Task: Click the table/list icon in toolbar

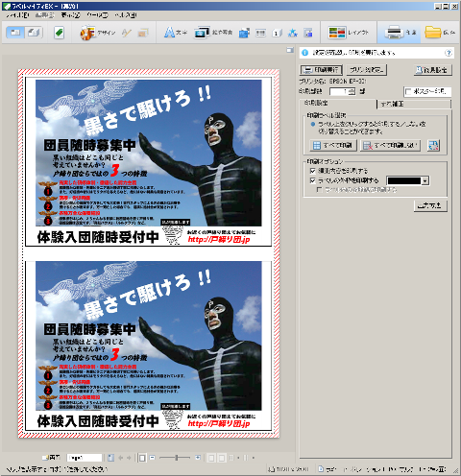Action: click(260, 33)
